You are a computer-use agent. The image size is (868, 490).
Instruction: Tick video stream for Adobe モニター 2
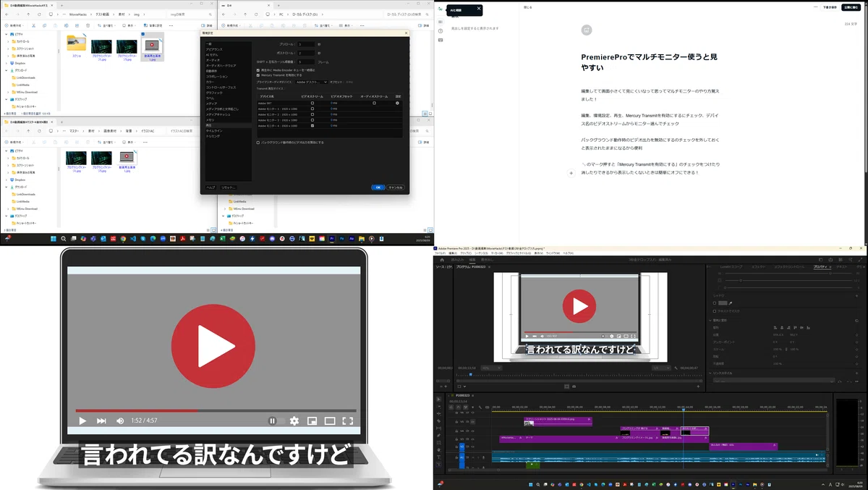[x=312, y=114]
